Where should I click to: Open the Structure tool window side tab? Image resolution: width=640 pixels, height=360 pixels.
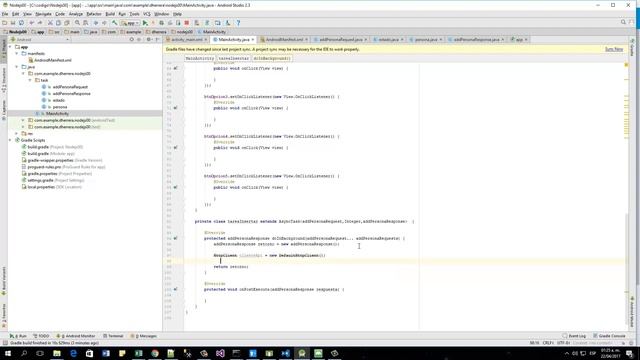(4, 80)
